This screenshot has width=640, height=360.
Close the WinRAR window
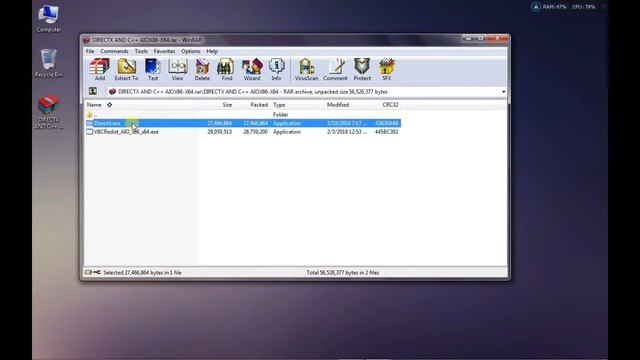tap(497, 38)
